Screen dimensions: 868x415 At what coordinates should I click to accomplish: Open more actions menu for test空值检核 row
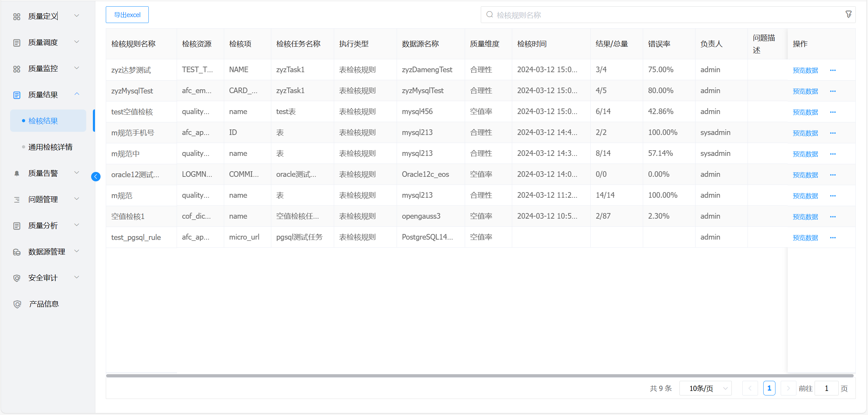[833, 112]
